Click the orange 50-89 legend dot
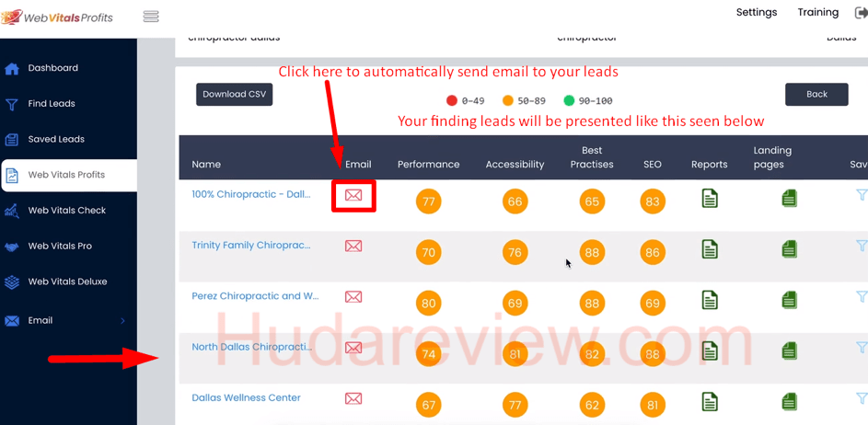 point(507,100)
